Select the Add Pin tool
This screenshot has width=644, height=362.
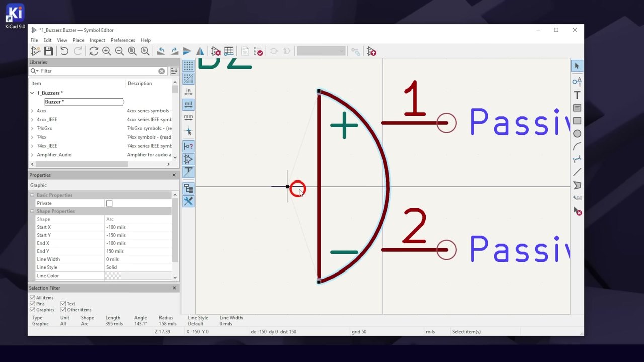pos(577,81)
